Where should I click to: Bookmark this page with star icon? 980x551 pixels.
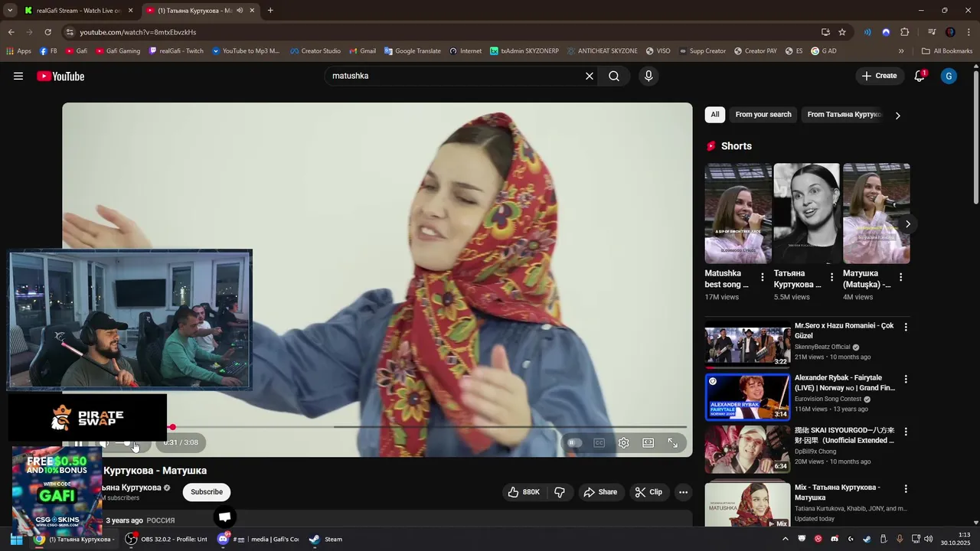point(842,32)
